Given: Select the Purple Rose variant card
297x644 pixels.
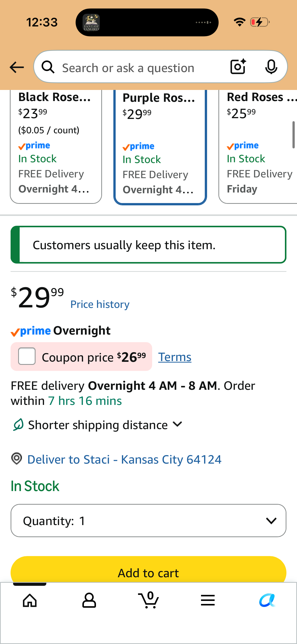Looking at the screenshot, I should (160, 147).
